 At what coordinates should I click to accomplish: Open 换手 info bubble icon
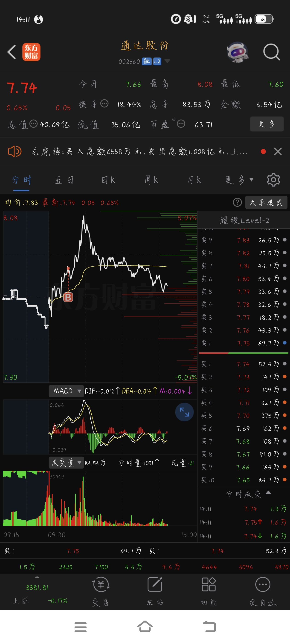click(104, 103)
